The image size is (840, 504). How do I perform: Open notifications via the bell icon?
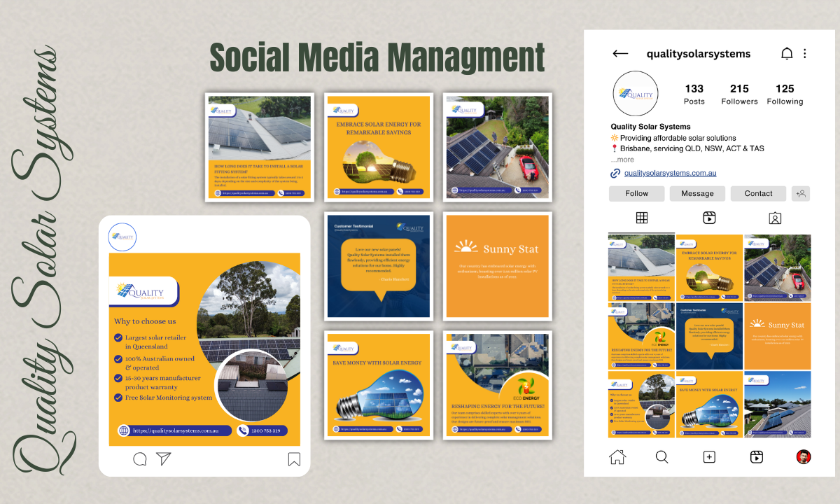787,53
